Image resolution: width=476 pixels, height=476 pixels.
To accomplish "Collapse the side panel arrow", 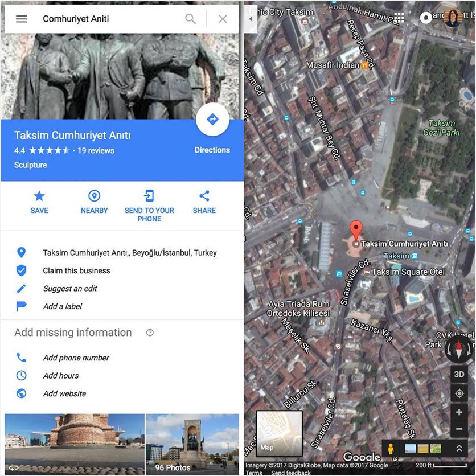I will (251, 19).
